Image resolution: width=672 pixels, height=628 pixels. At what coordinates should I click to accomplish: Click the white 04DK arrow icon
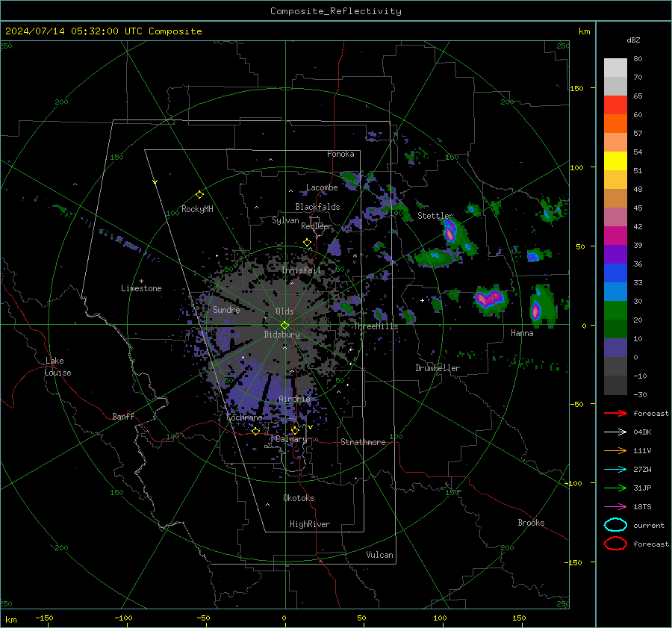pyautogui.click(x=615, y=432)
